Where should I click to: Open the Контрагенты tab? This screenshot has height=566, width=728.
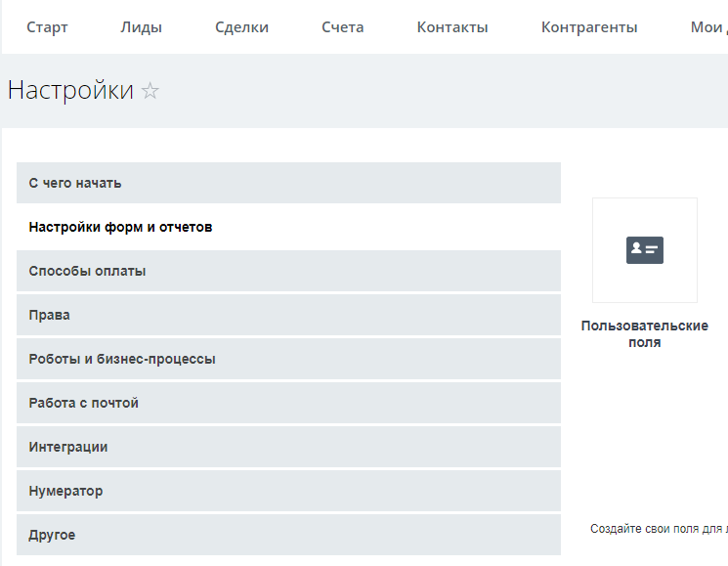pyautogui.click(x=589, y=27)
